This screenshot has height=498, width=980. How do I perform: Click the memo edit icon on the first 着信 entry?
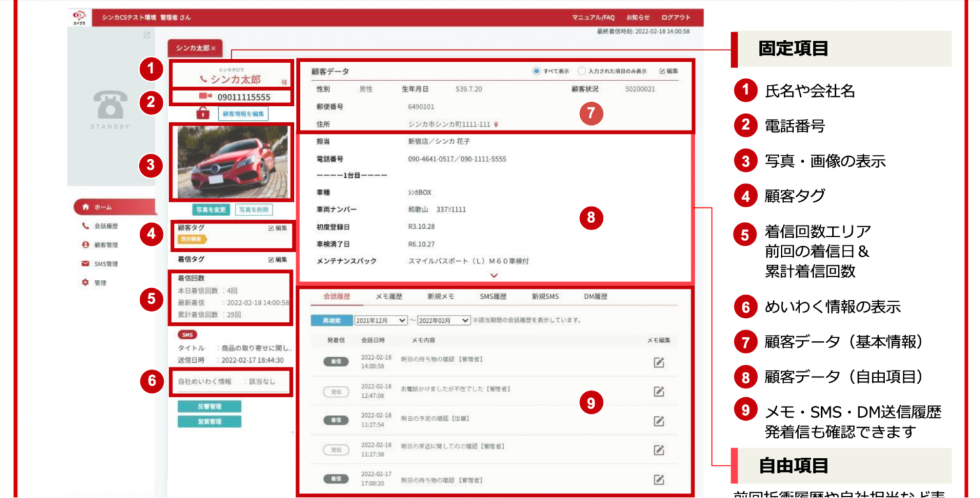pos(660,362)
